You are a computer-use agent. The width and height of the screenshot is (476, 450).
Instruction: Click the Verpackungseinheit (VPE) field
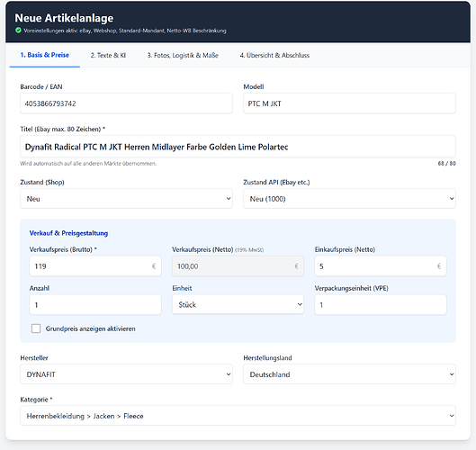[381, 304]
